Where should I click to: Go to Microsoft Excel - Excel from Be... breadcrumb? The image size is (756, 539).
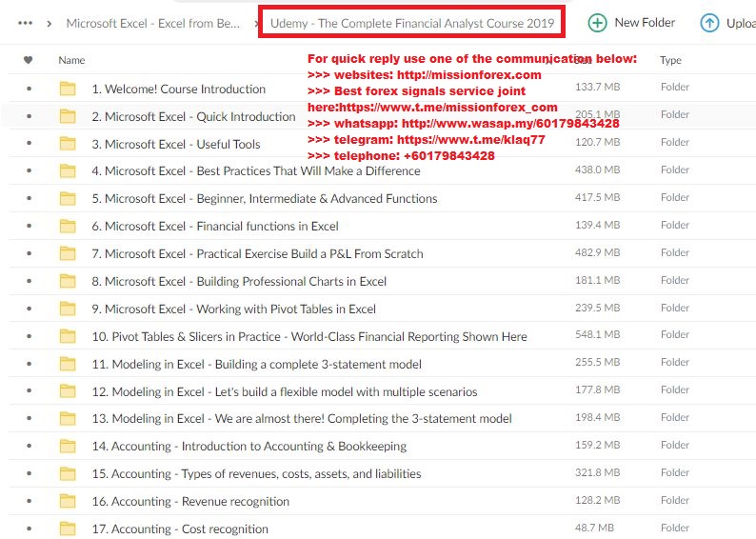point(153,23)
